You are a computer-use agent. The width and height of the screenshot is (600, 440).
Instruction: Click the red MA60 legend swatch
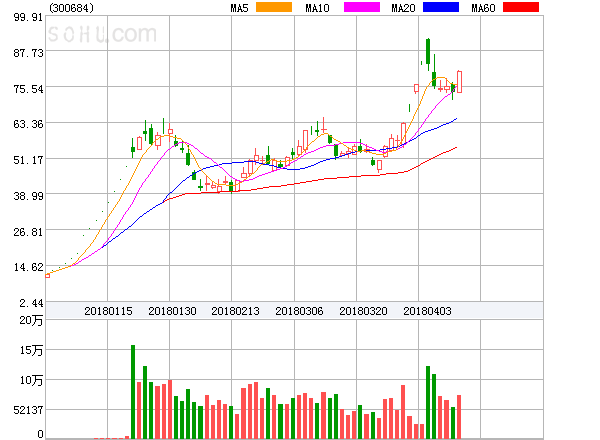(521, 7)
